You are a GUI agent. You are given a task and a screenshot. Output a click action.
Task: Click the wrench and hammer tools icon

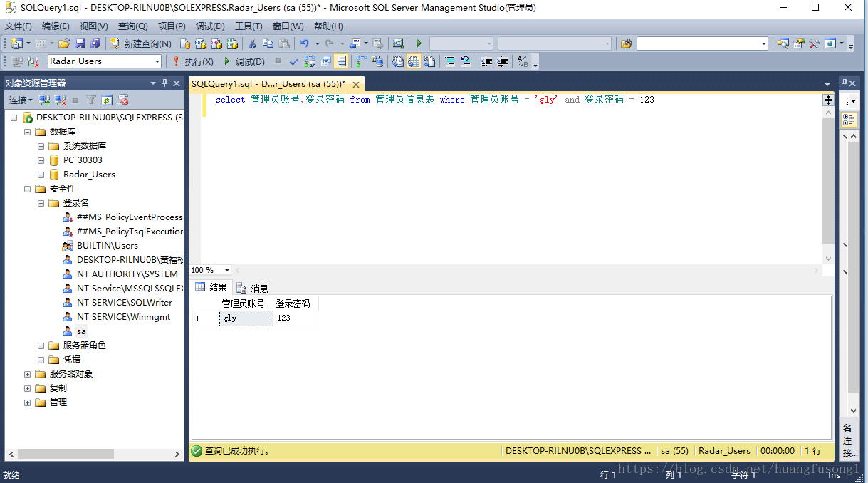(x=814, y=43)
